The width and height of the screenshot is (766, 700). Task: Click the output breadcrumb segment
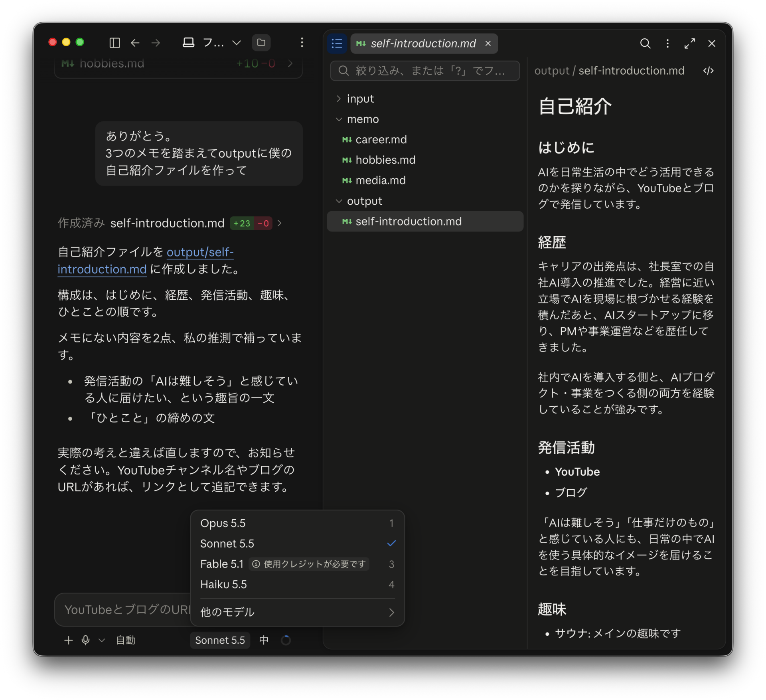(552, 71)
